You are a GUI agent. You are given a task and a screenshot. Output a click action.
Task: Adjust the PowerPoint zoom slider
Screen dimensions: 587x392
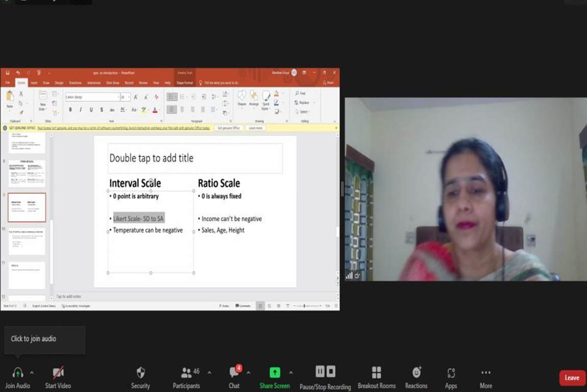(x=305, y=306)
